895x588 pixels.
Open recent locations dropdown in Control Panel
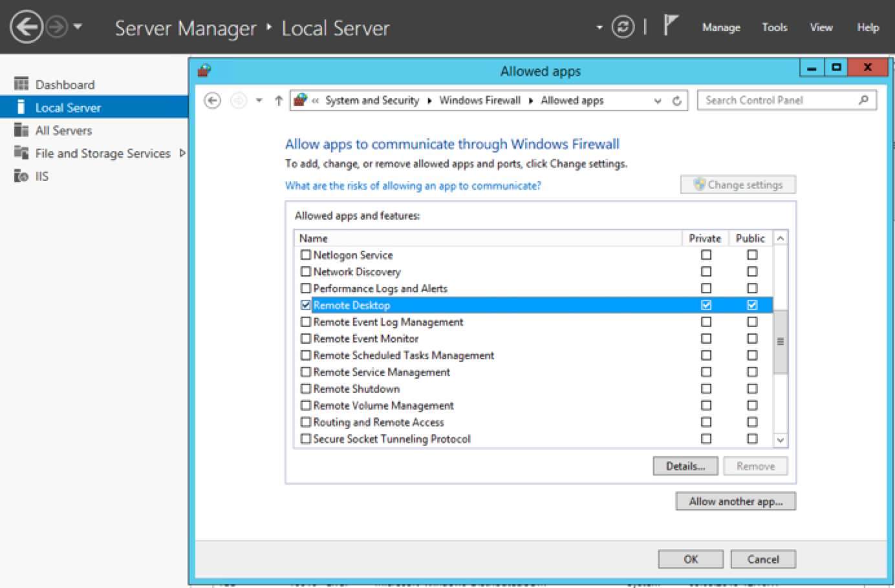259,100
